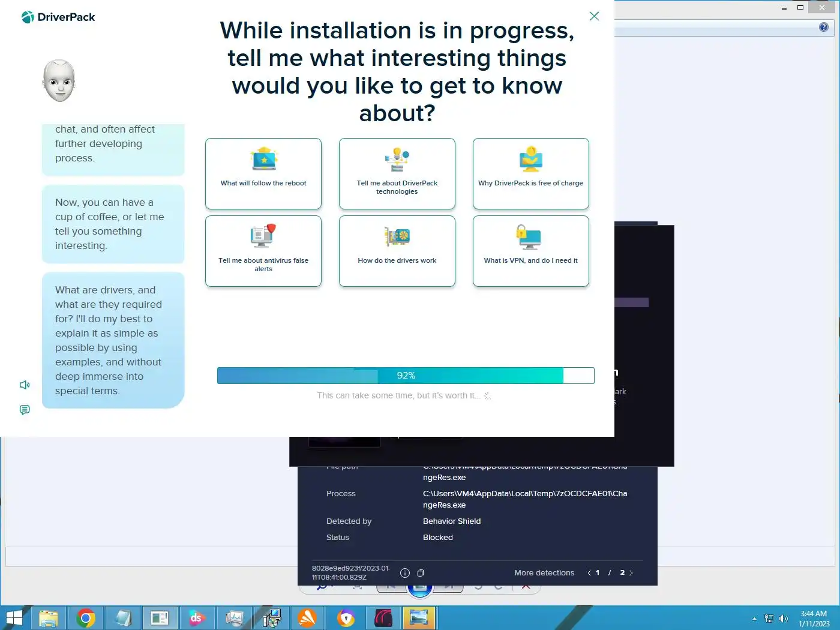Switch to Photo Viewer taskbar icon
The width and height of the screenshot is (840, 630).
click(x=419, y=618)
